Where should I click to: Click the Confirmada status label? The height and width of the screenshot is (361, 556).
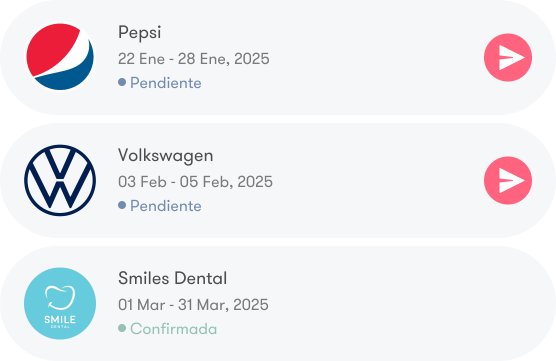click(x=173, y=329)
